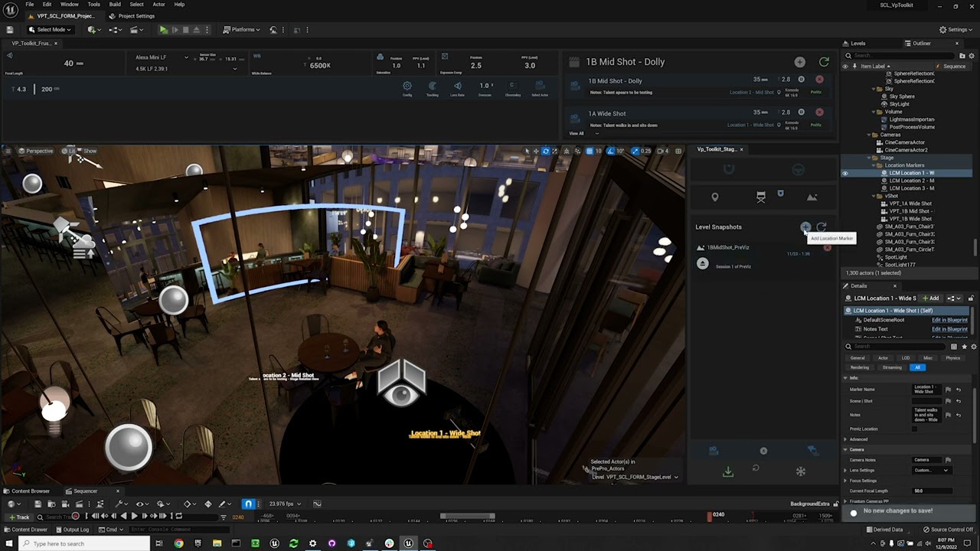Image resolution: width=980 pixels, height=551 pixels.
Task: Click the Track button in Sequencer
Action: (x=19, y=517)
